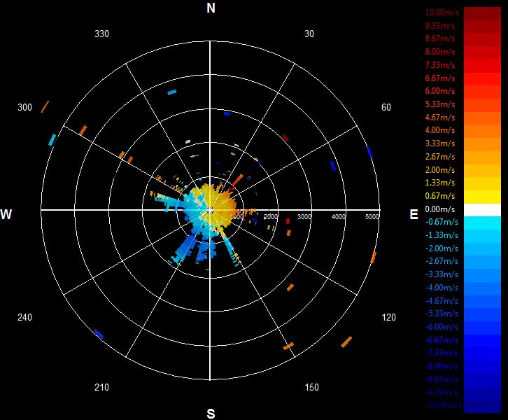
Task: Click the positive 8.00m/s legend label
Action: point(440,52)
